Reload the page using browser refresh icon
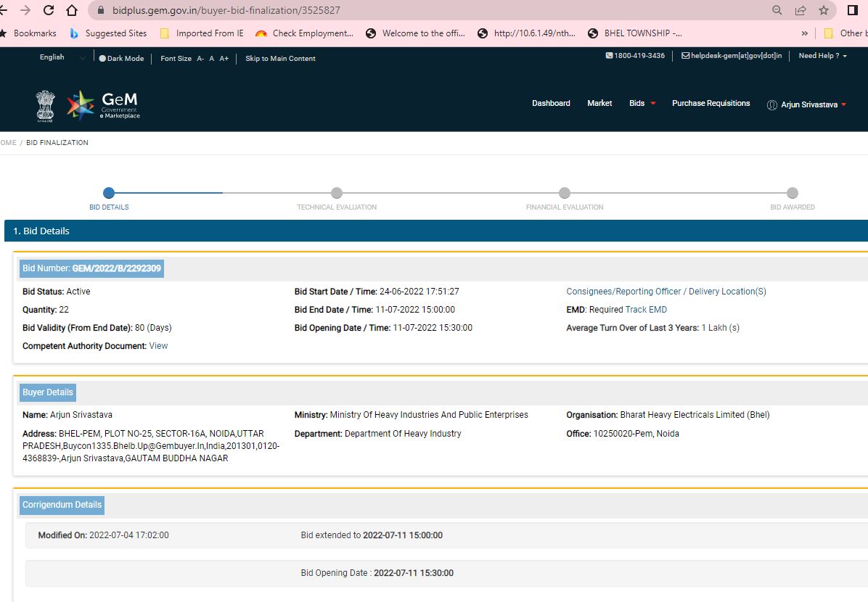This screenshot has height=602, width=868. click(49, 10)
